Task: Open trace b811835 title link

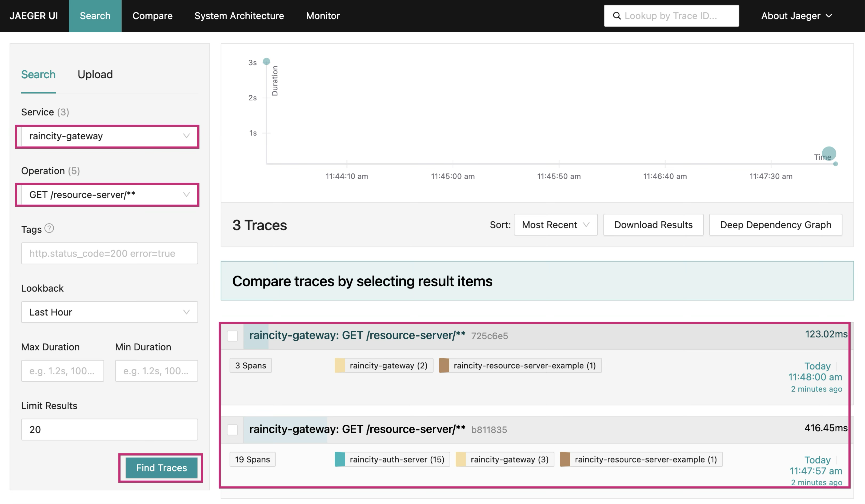Action: [357, 429]
